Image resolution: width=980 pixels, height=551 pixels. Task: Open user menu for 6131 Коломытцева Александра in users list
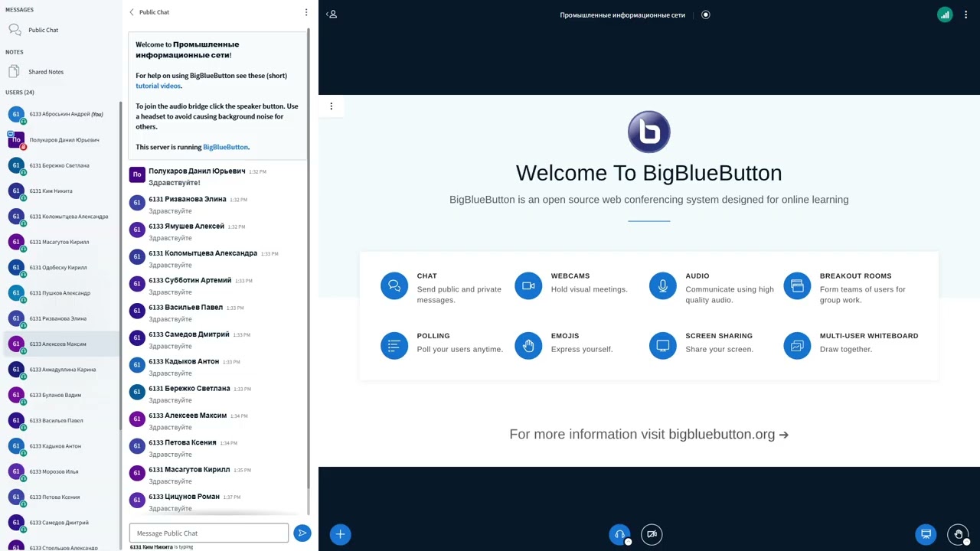61,217
